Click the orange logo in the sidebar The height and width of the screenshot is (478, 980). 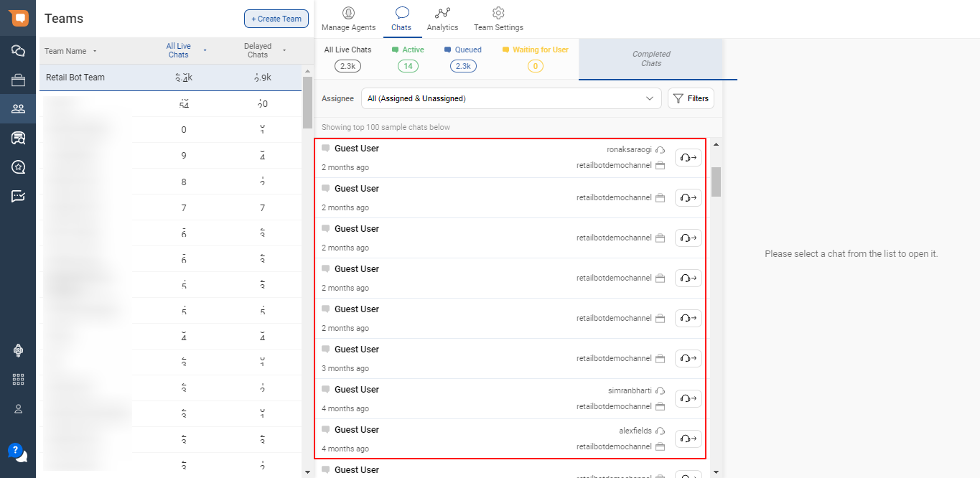coord(18,18)
